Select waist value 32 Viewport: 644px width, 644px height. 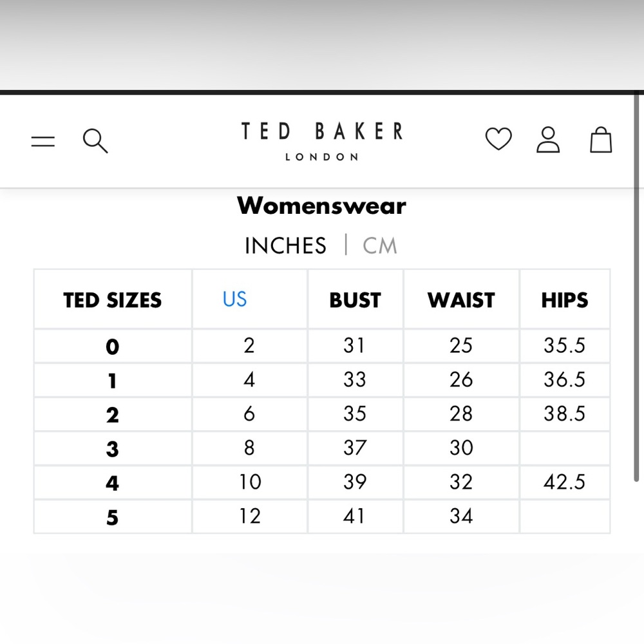point(461,482)
